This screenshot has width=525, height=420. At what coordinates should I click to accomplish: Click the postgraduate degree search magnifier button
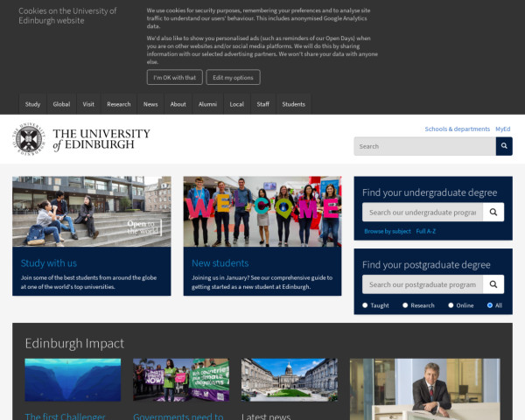(x=493, y=284)
